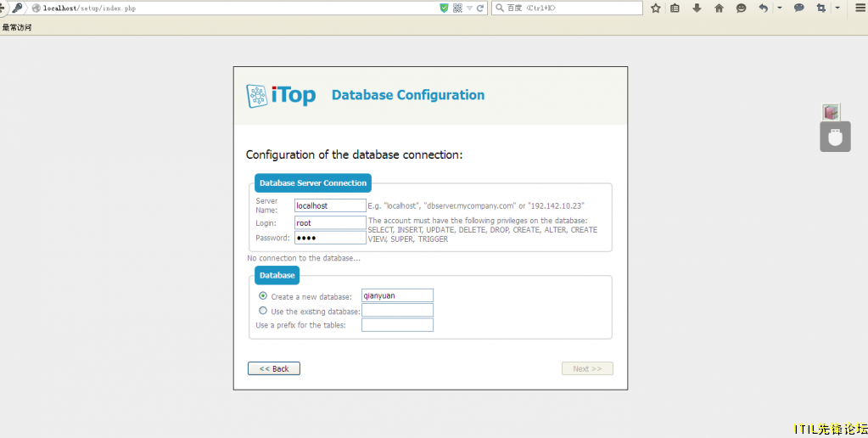Click the new database name field
The width and height of the screenshot is (868, 438).
[x=397, y=295]
